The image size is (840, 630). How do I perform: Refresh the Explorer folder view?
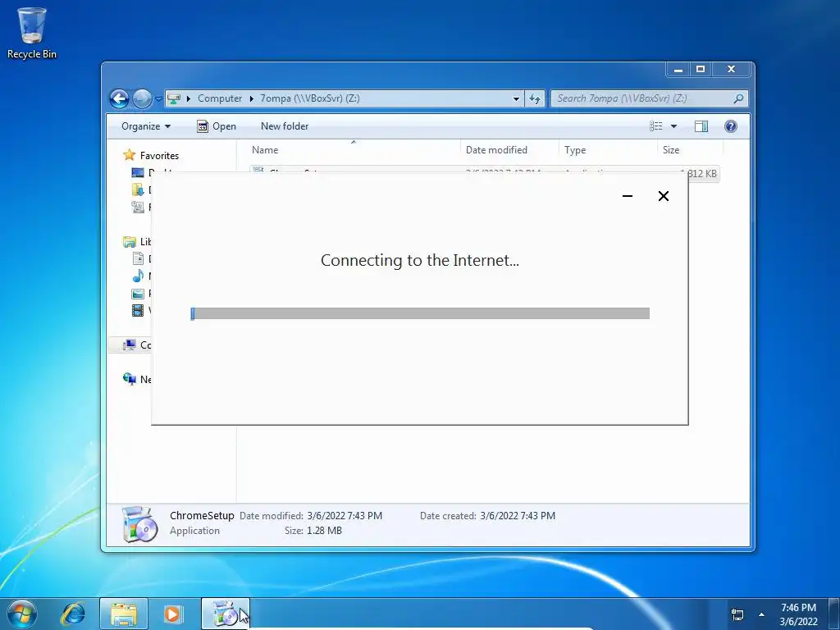coord(535,98)
